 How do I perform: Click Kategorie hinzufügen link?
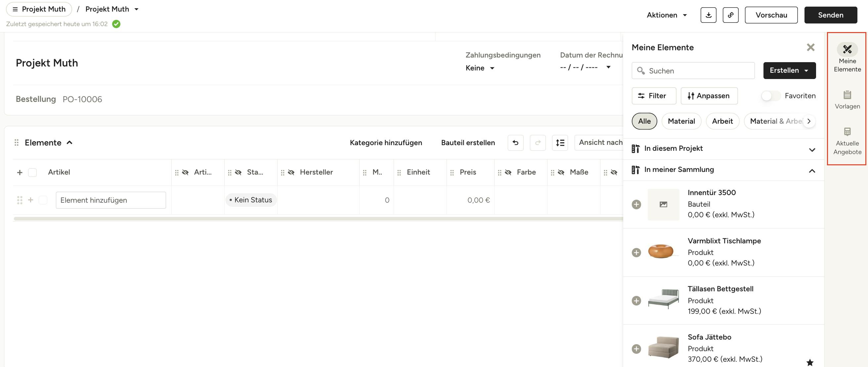point(385,143)
